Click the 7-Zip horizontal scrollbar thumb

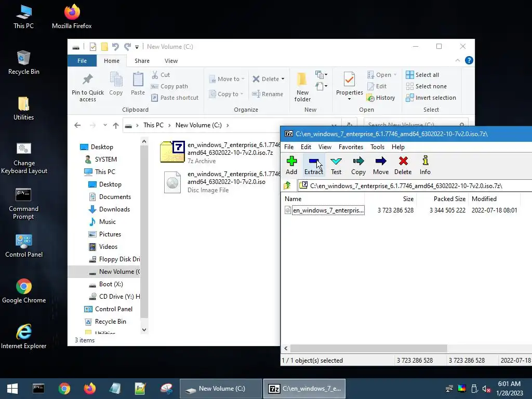pos(369,349)
